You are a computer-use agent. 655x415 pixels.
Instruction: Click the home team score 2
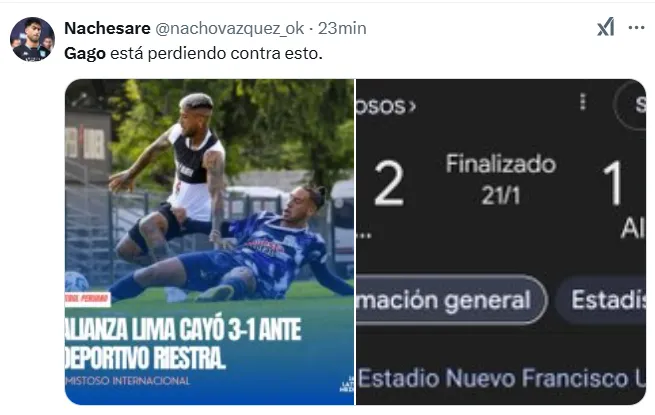389,183
